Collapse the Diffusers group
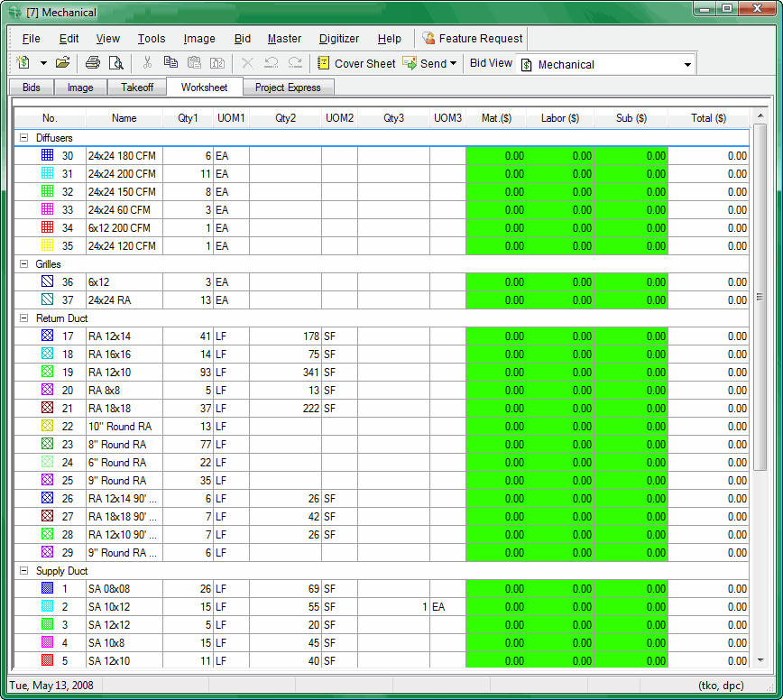The height and width of the screenshot is (700, 783). pos(23,138)
